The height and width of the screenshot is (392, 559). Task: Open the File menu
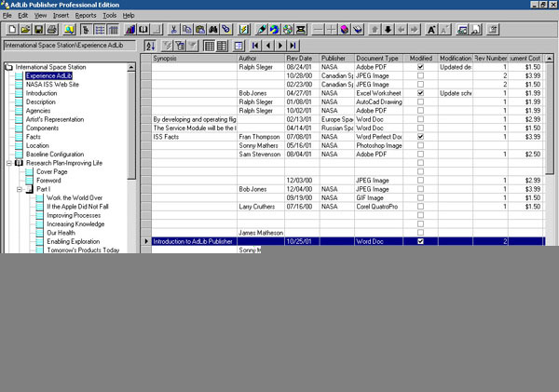point(7,15)
